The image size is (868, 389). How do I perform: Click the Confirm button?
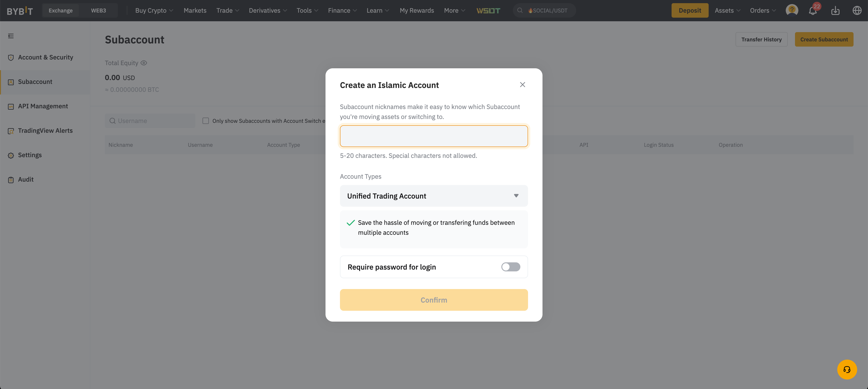[434, 300]
